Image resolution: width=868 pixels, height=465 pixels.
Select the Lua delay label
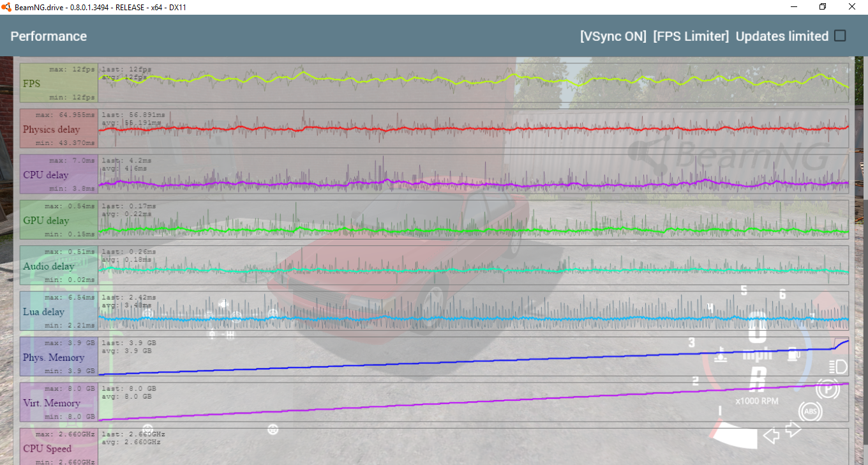pyautogui.click(x=43, y=312)
